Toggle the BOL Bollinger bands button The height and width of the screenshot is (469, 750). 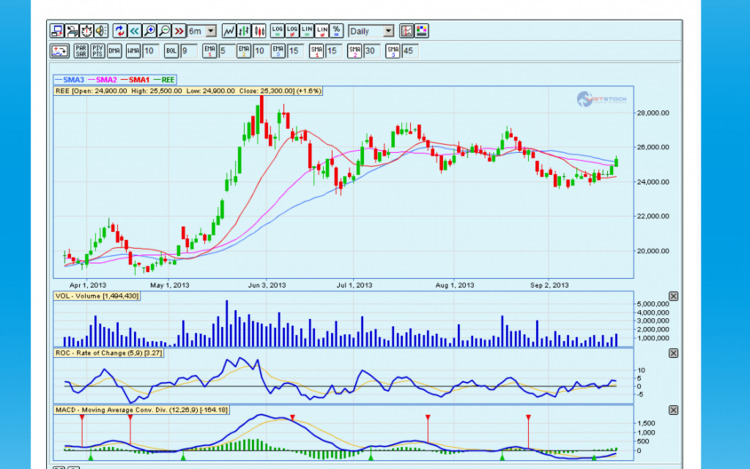[x=171, y=51]
